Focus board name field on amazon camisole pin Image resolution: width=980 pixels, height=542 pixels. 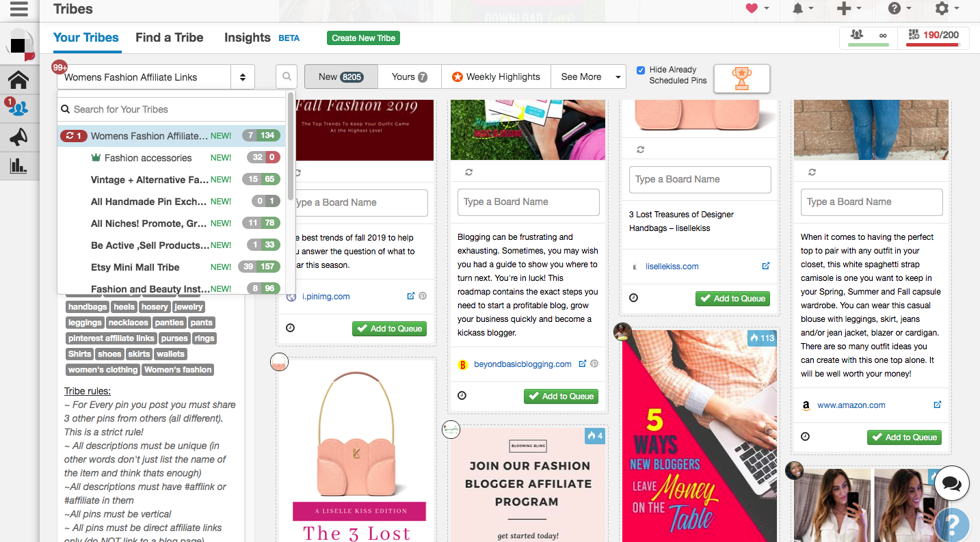point(872,202)
